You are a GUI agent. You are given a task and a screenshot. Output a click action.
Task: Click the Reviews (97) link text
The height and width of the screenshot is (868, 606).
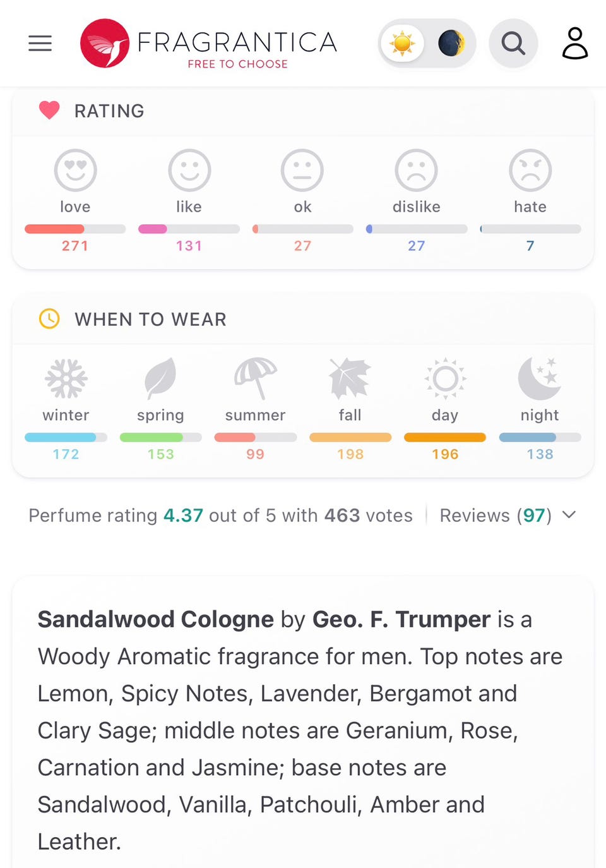coord(496,515)
